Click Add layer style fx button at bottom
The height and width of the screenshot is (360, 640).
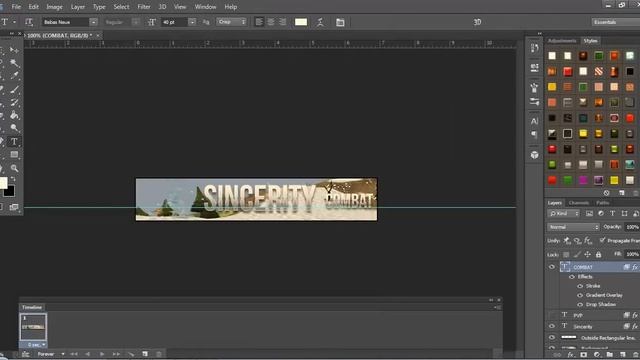[571, 355]
